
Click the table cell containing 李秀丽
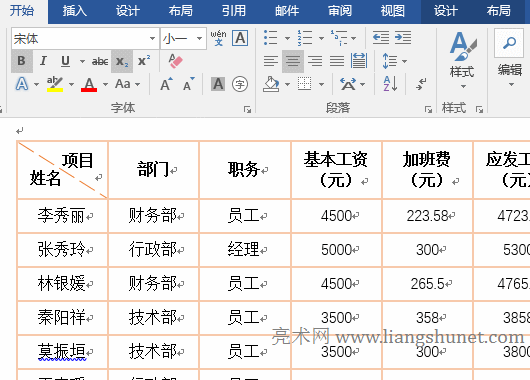(63, 216)
